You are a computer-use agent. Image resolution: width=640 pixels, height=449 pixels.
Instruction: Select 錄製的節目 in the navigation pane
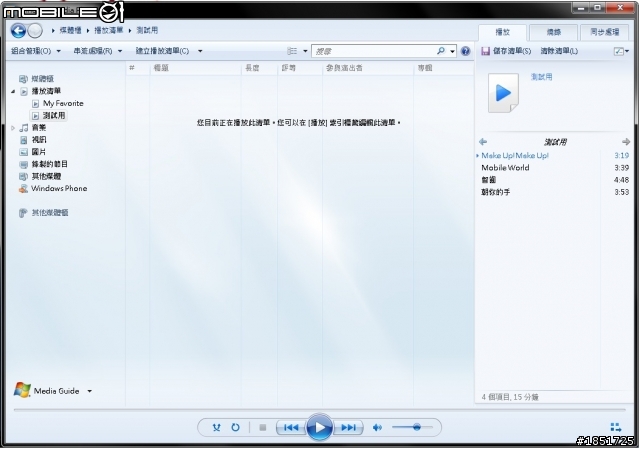49,164
